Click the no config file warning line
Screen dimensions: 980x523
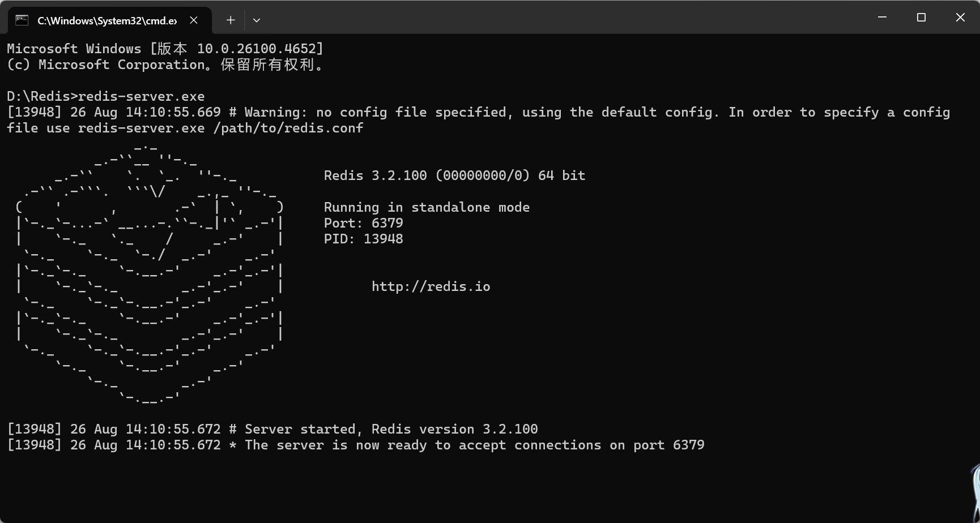pos(478,112)
